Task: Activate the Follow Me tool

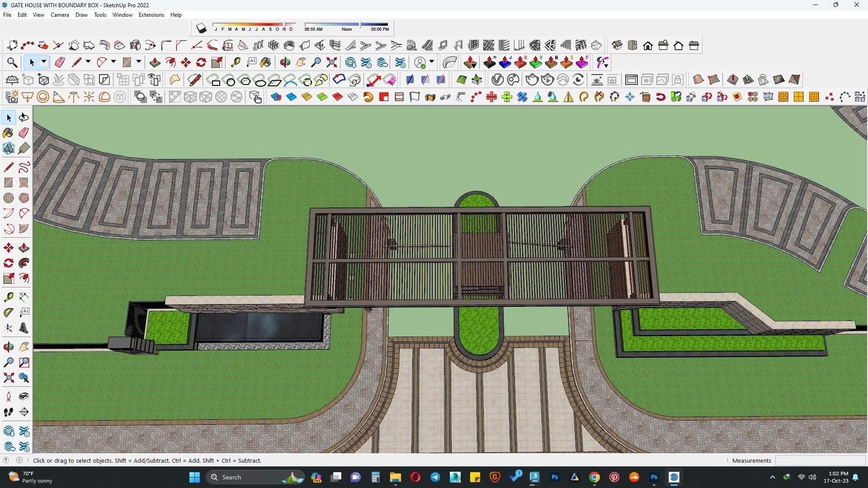Action: pos(24,263)
